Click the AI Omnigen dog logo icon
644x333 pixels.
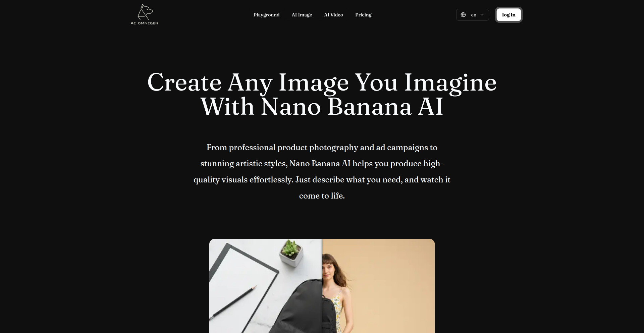[x=145, y=12]
